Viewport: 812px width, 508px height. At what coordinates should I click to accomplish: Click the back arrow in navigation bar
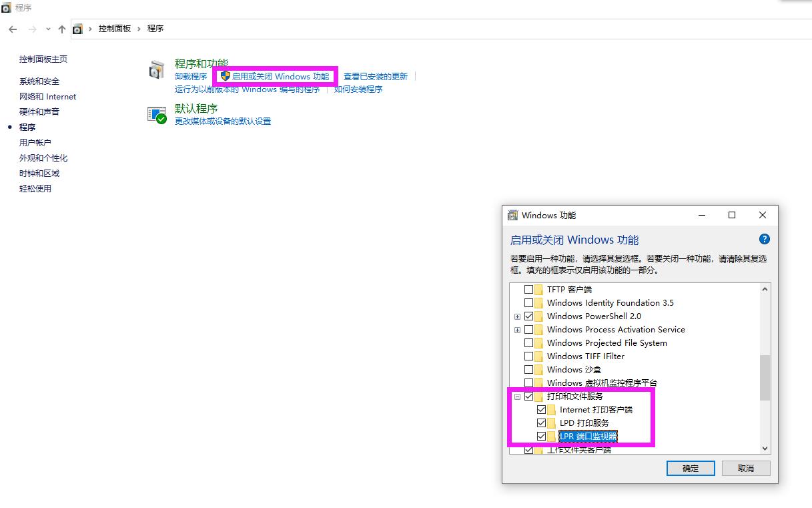tap(13, 29)
